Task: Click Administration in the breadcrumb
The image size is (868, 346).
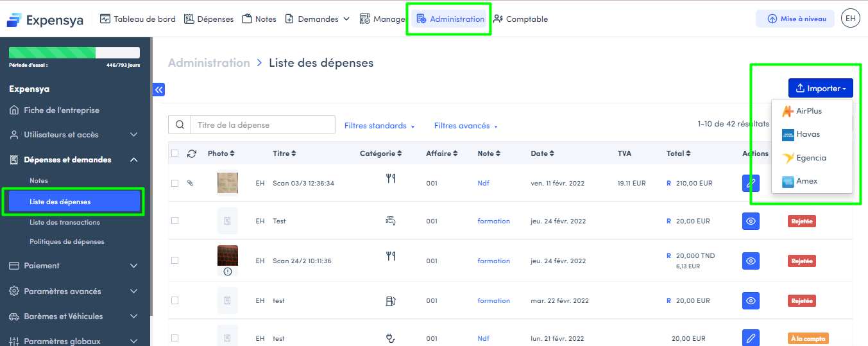Action: coord(209,63)
